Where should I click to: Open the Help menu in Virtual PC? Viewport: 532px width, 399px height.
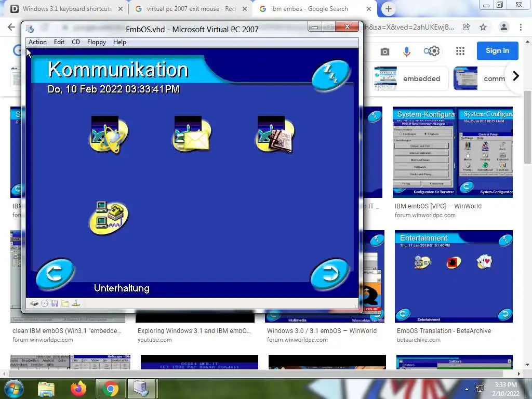point(119,42)
